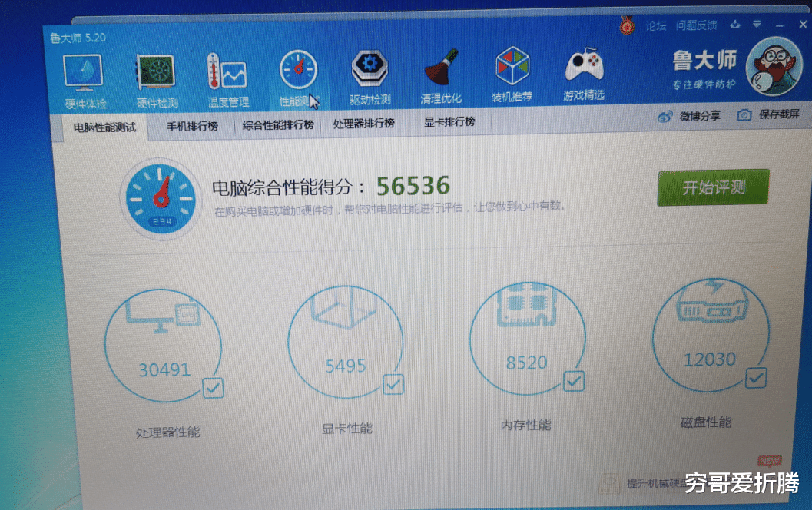Click the overall score 56536
Screen dimensions: 812x510
(x=413, y=186)
